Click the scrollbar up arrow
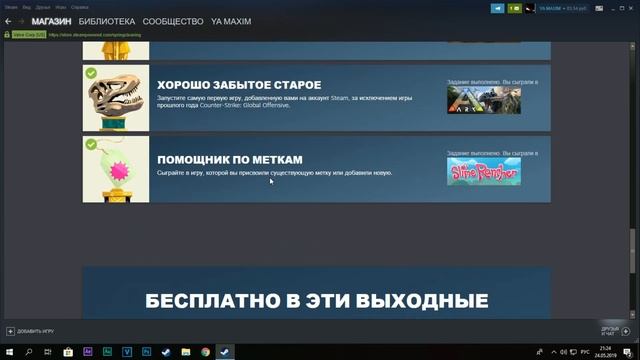 click(x=633, y=47)
